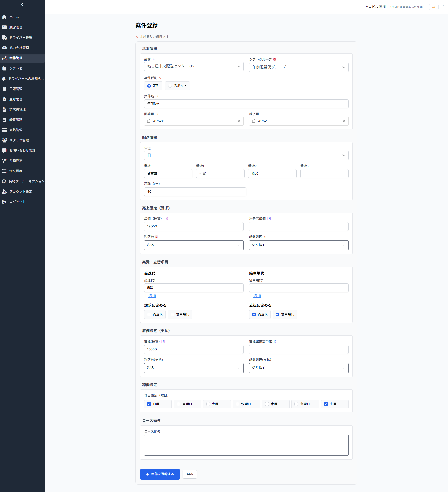Click the roll call check clipboard icon
Screen dimensions: 448x492
pos(4,99)
